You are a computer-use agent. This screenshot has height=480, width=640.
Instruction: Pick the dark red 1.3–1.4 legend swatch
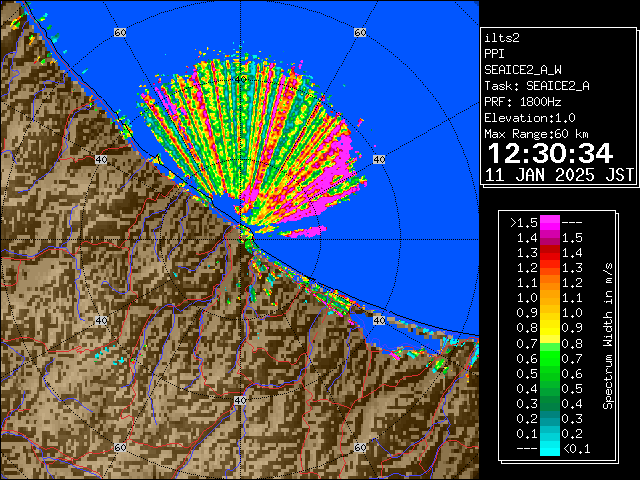click(550, 253)
